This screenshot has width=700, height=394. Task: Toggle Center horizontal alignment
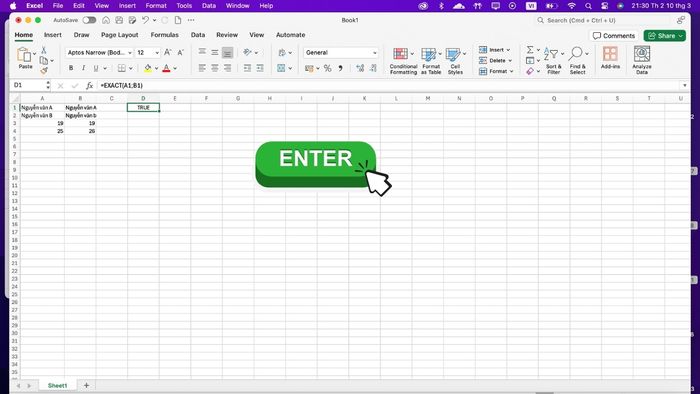pyautogui.click(x=215, y=68)
